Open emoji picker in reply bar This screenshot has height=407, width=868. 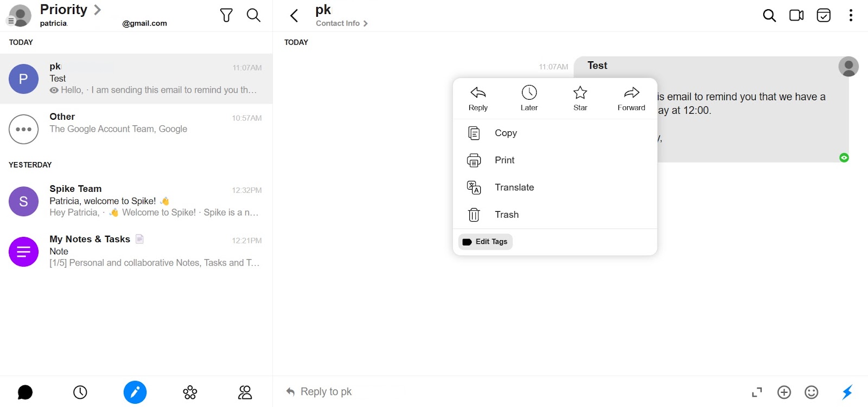point(811,392)
